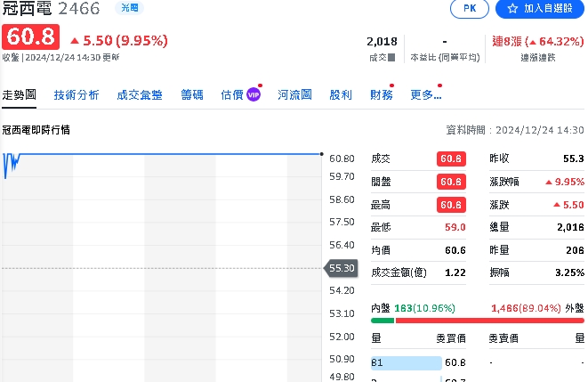Click the intraday price chart area
The height and width of the screenshot is (382, 588).
click(x=161, y=266)
